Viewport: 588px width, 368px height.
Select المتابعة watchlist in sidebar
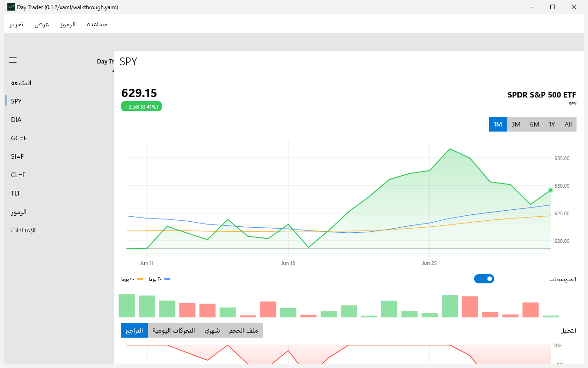point(59,83)
